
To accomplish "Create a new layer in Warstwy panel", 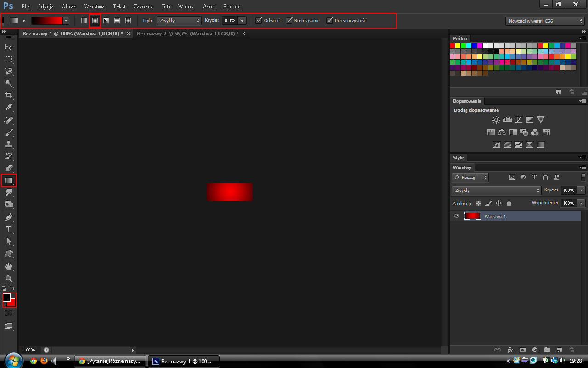I will tap(559, 350).
